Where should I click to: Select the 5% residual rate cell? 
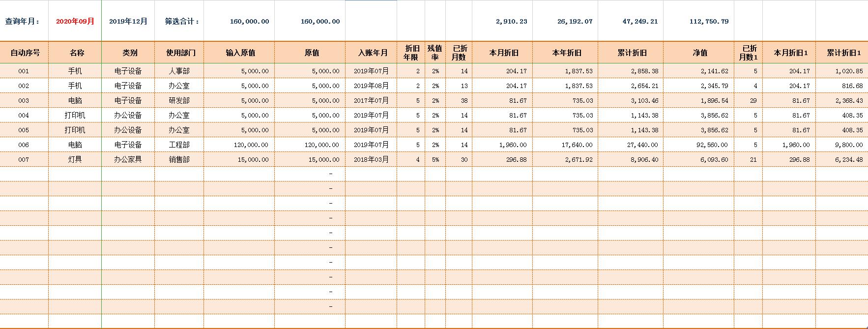coord(435,160)
